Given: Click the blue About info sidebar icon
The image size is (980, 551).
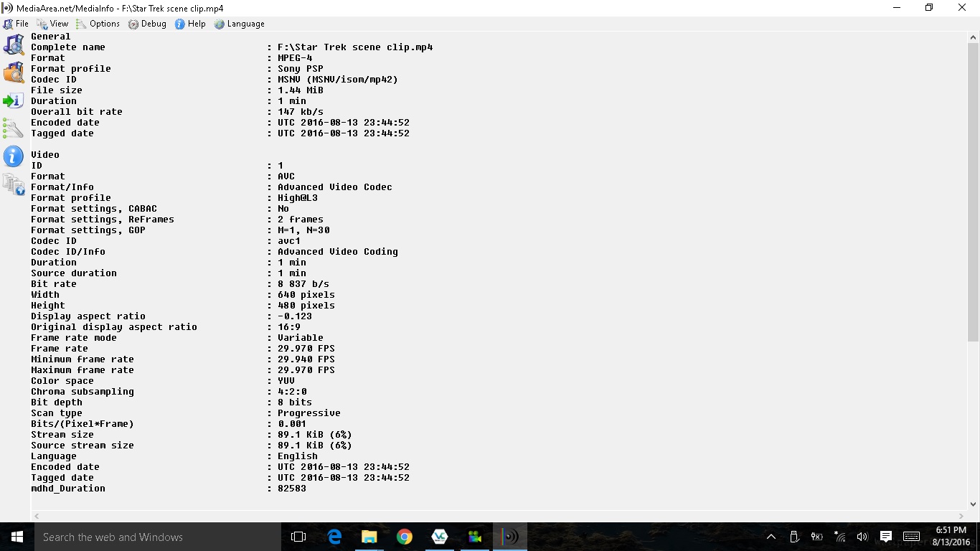Looking at the screenshot, I should pyautogui.click(x=14, y=156).
